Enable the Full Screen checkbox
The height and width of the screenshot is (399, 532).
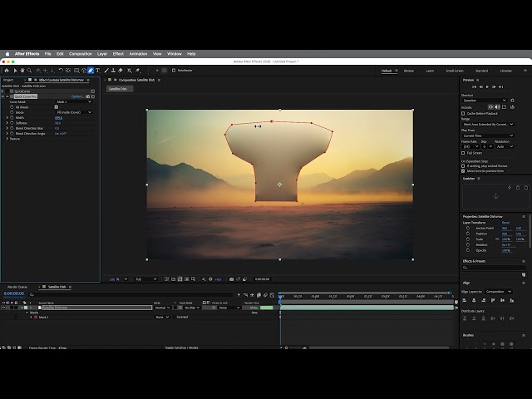(463, 153)
